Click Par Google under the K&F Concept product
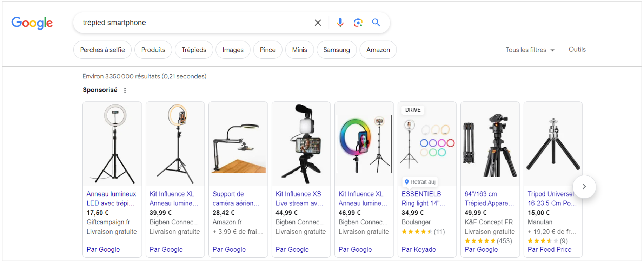Image resolution: width=644 pixels, height=263 pixels. click(x=481, y=249)
